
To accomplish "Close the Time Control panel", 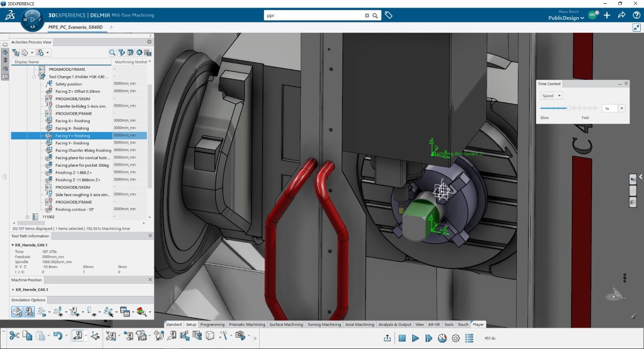I will [626, 84].
